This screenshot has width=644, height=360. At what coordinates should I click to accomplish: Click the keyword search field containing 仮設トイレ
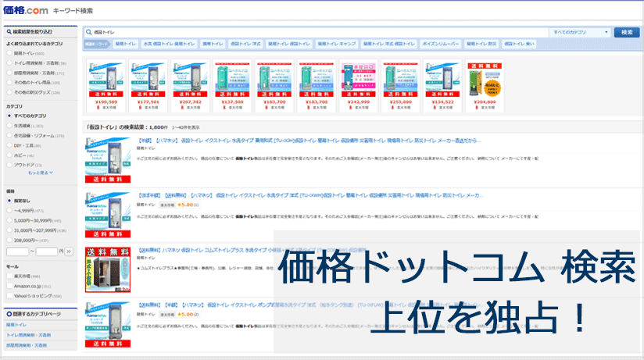(317, 32)
